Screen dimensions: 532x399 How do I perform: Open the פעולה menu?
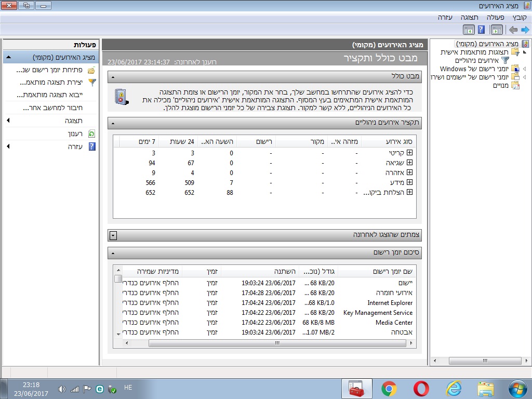click(495, 17)
